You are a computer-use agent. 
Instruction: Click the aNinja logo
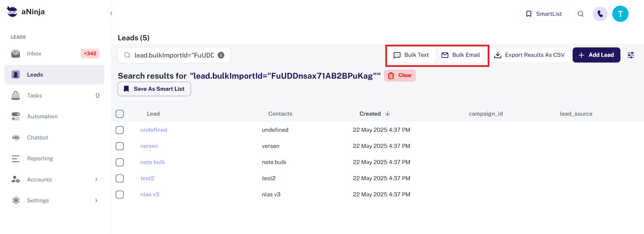26,12
